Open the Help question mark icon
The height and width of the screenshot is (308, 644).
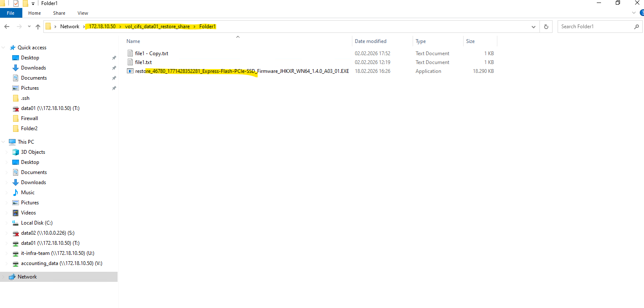(x=641, y=13)
